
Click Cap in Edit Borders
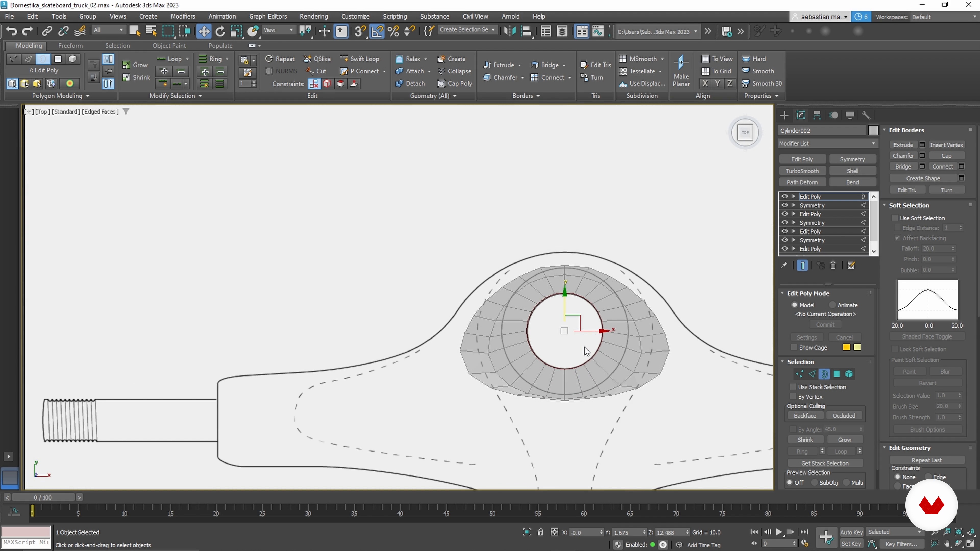click(947, 156)
